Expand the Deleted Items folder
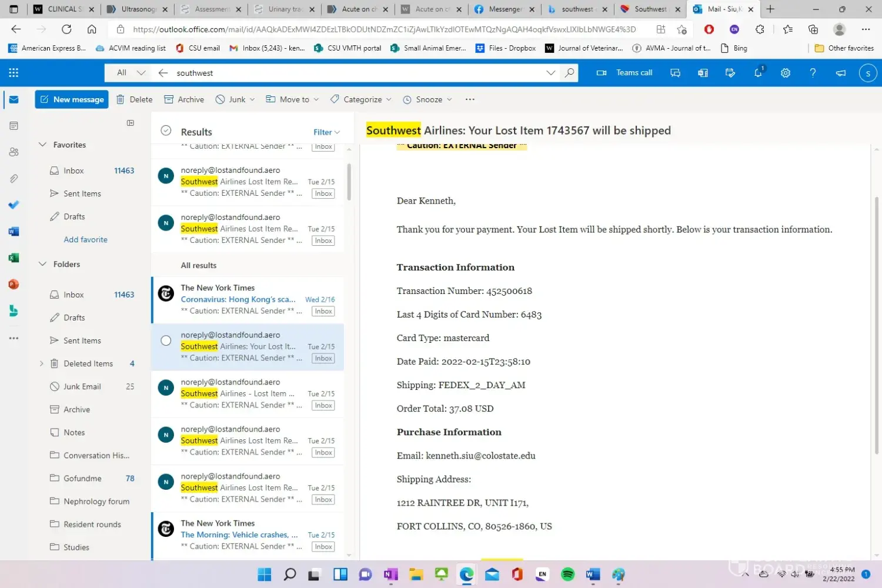Viewport: 882px width, 588px height. coord(41,363)
